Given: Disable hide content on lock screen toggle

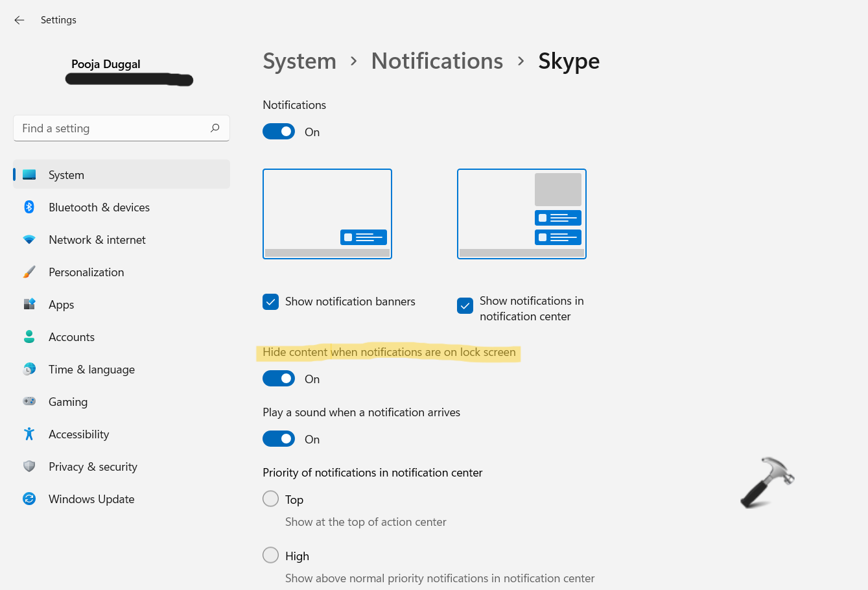Looking at the screenshot, I should click(279, 379).
